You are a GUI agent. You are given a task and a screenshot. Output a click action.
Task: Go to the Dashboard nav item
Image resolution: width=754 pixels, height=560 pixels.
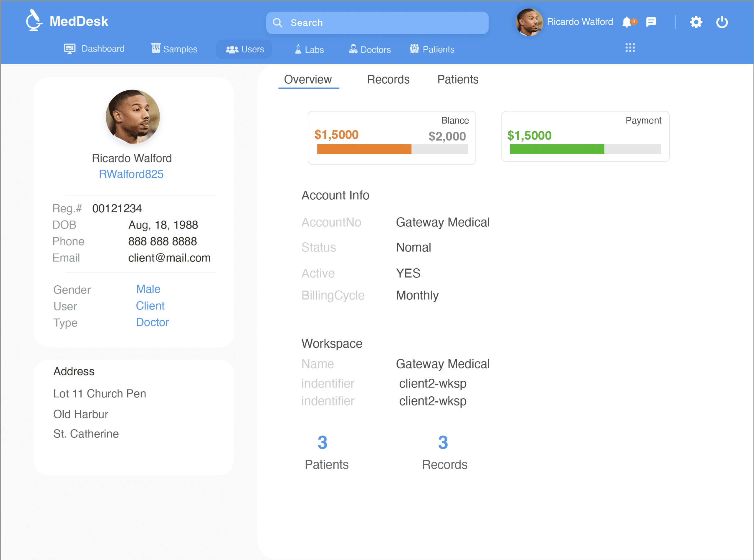(x=94, y=49)
